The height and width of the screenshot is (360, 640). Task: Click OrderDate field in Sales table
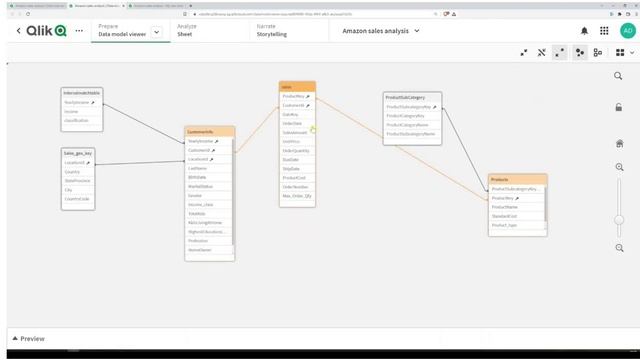coord(297,123)
